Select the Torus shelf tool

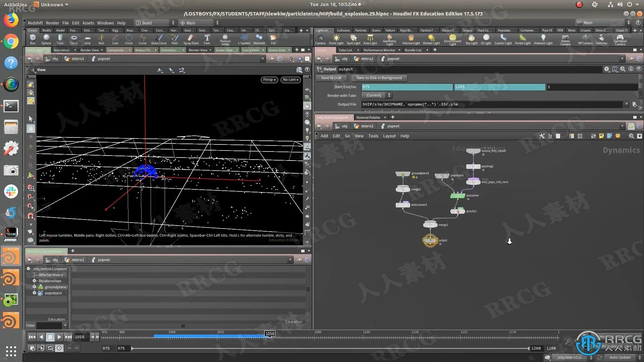74,39
